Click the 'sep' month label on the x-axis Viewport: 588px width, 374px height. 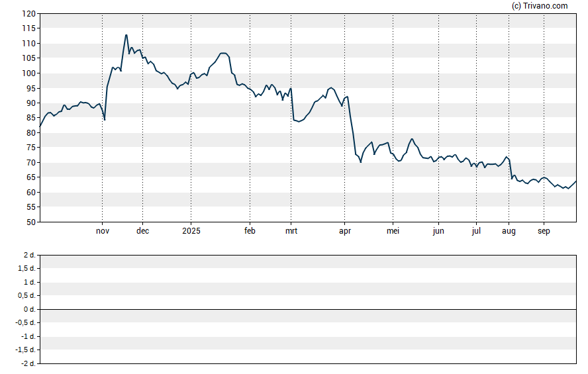(544, 231)
